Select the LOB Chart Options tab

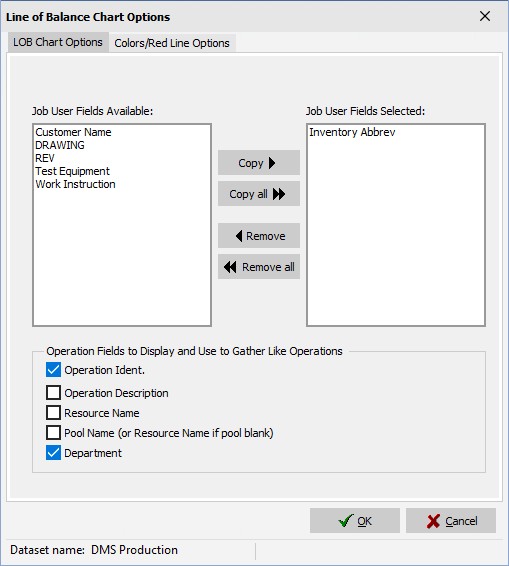(x=58, y=42)
